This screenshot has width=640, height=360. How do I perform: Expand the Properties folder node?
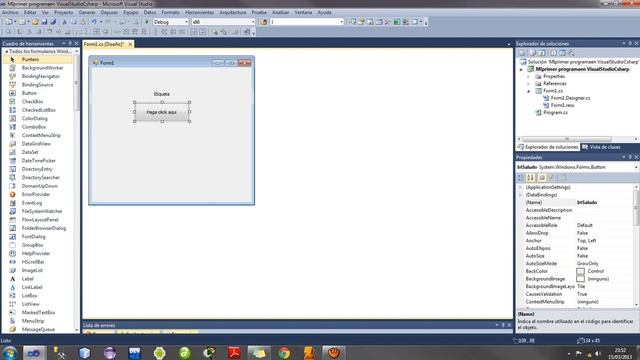(x=529, y=76)
